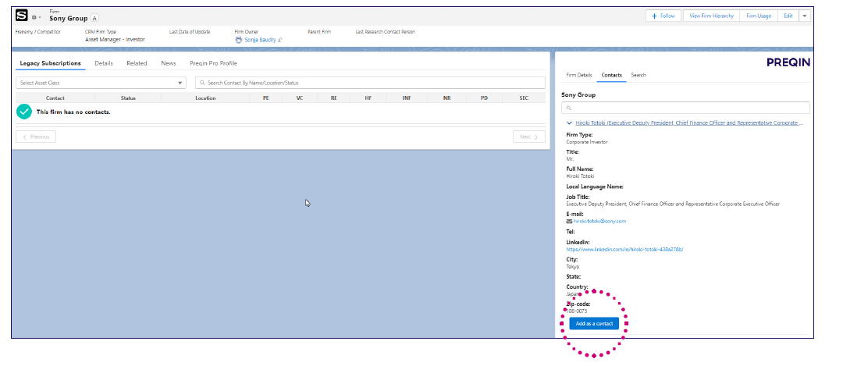Click the hierarchy icon beside Sony Group
Screen dimensions: 868x373
(x=94, y=18)
